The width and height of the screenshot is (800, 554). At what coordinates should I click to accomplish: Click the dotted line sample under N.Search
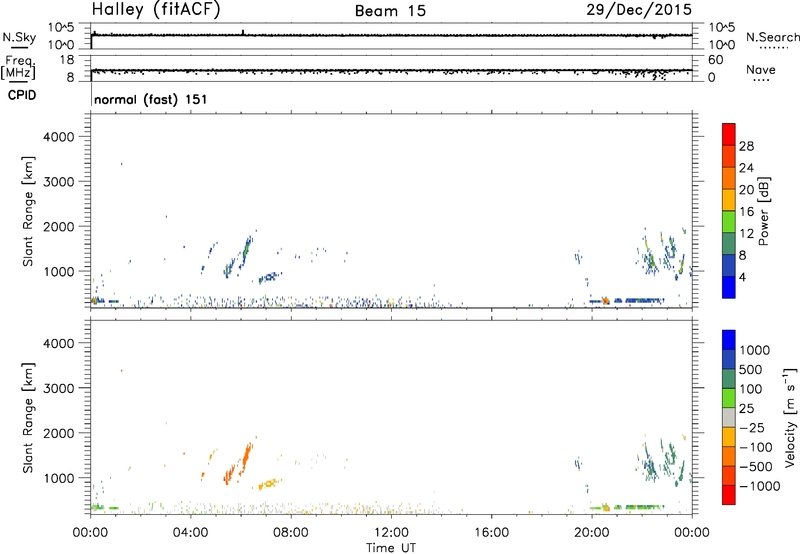point(773,48)
